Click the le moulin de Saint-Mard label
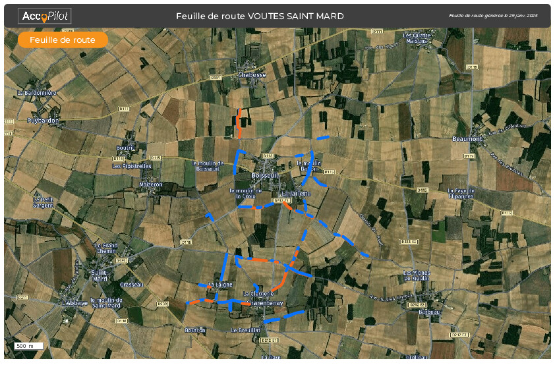 [x=106, y=303]
